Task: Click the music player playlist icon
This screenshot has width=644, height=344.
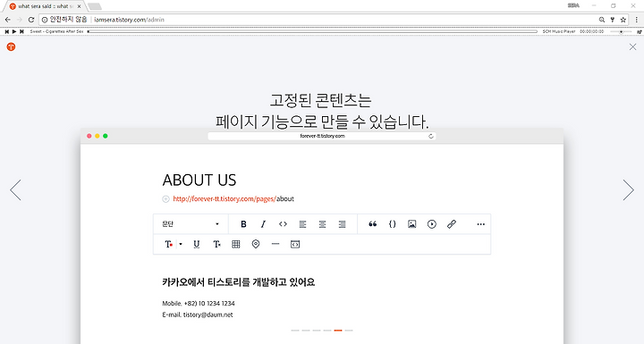Action: click(639, 31)
